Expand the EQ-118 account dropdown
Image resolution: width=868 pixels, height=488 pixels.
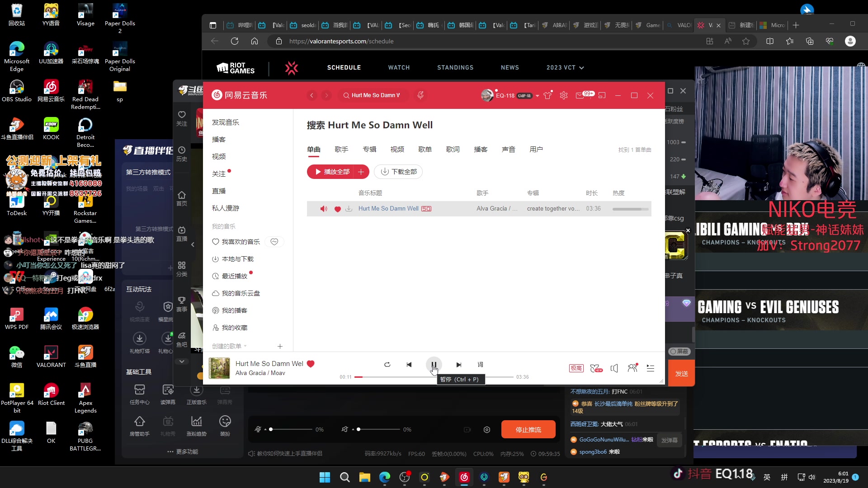(537, 96)
